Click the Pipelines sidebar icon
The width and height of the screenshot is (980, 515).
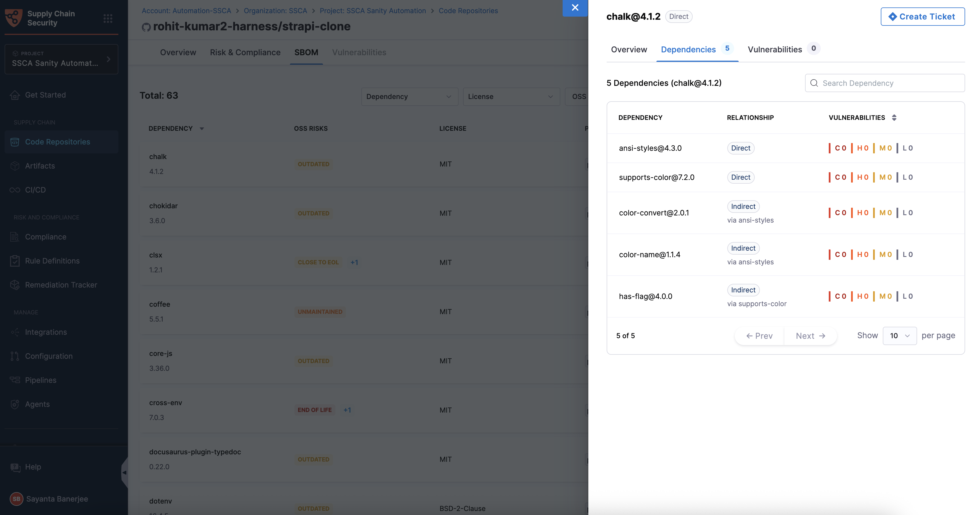click(x=15, y=380)
